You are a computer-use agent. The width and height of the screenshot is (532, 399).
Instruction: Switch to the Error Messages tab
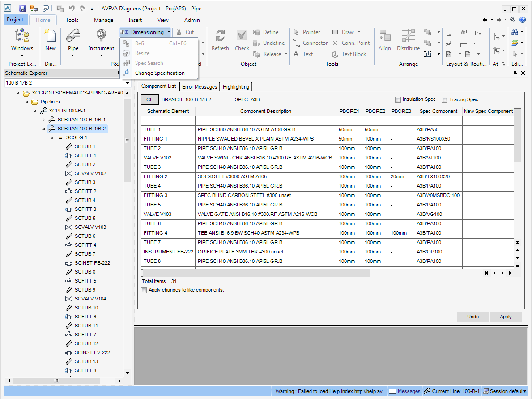200,86
